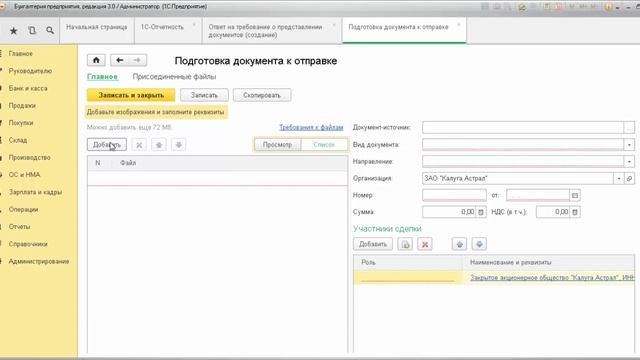Viewport: 640px width, 360px height.
Task: Move file down arrow icon
Action: 178,145
